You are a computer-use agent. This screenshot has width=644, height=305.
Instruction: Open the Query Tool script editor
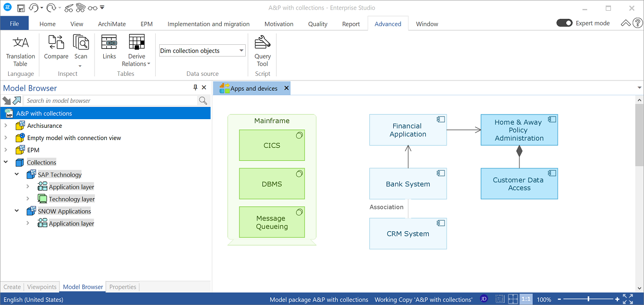pos(262,51)
